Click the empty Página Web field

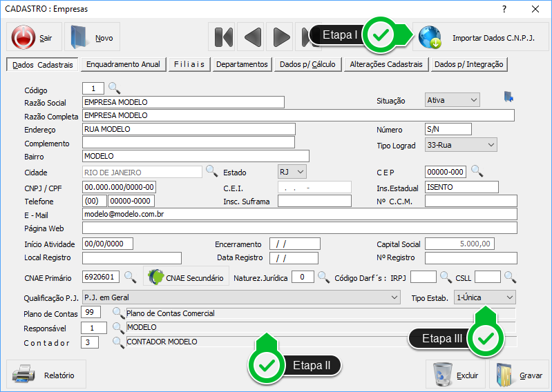[300, 228]
